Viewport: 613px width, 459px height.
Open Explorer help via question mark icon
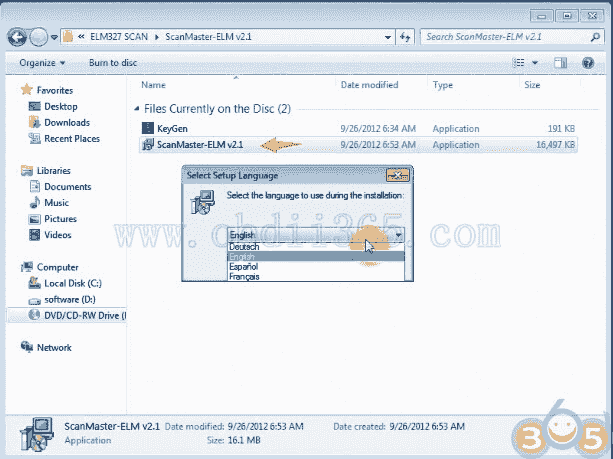588,63
